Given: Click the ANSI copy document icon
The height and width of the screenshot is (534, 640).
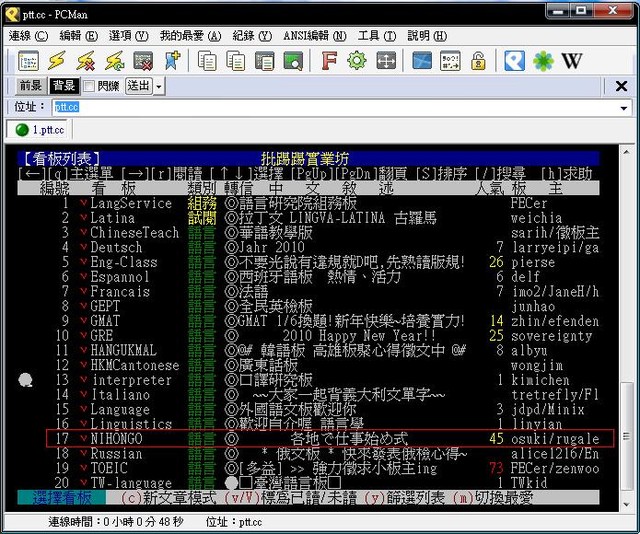Looking at the screenshot, I should [264, 61].
